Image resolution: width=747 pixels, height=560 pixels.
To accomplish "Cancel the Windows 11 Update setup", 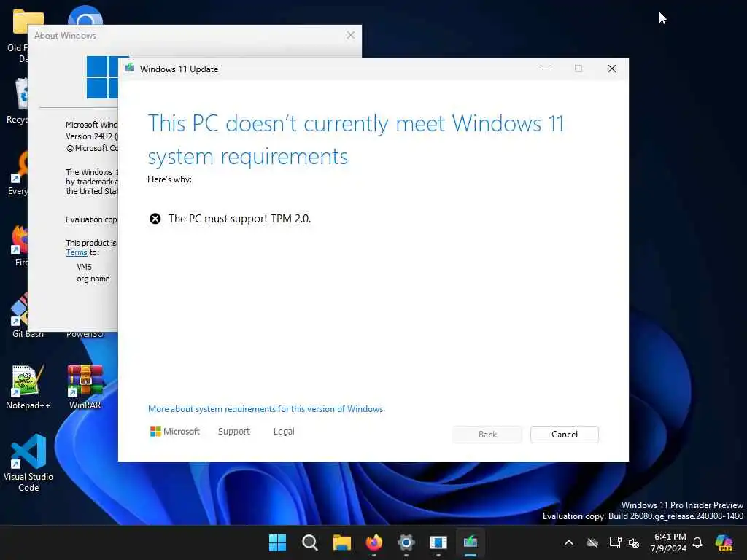I will [x=564, y=435].
